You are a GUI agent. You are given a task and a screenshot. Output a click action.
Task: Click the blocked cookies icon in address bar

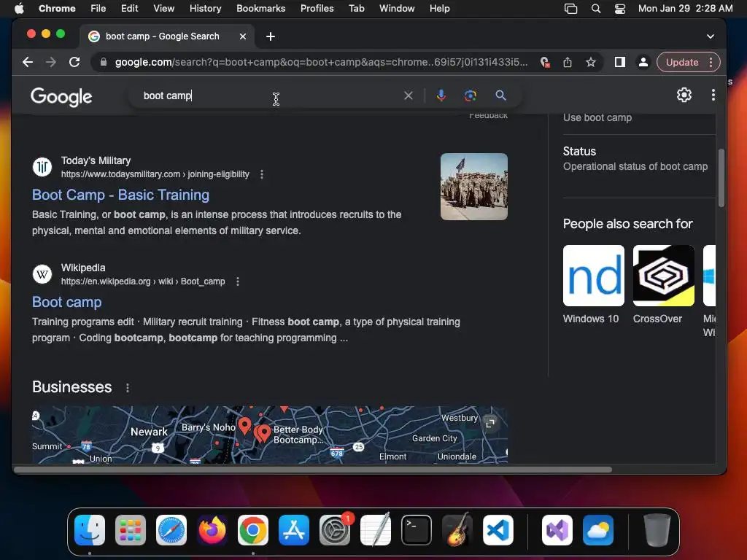pos(545,62)
